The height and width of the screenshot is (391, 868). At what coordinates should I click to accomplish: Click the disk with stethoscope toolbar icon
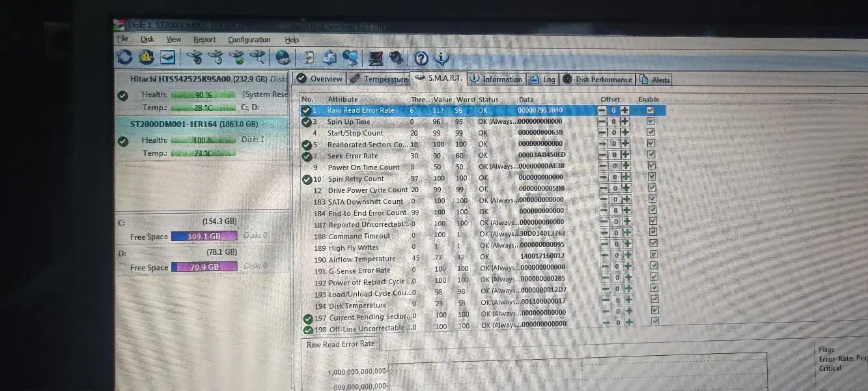pos(195,57)
